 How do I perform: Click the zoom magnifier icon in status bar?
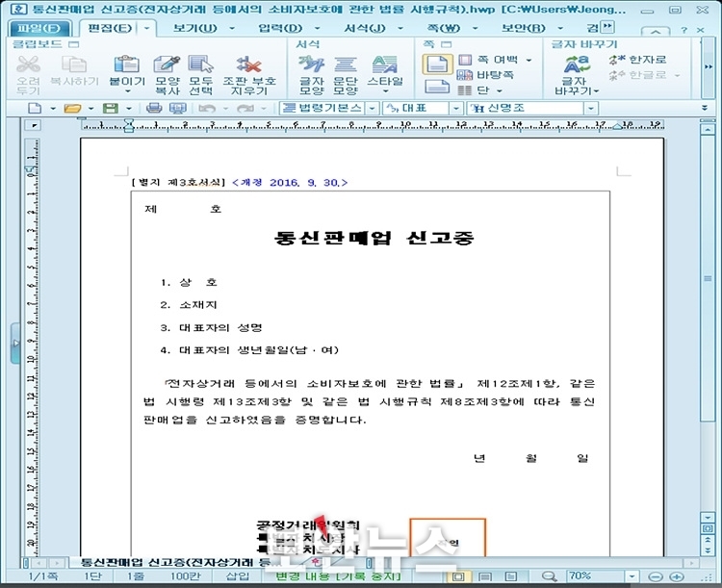click(549, 576)
